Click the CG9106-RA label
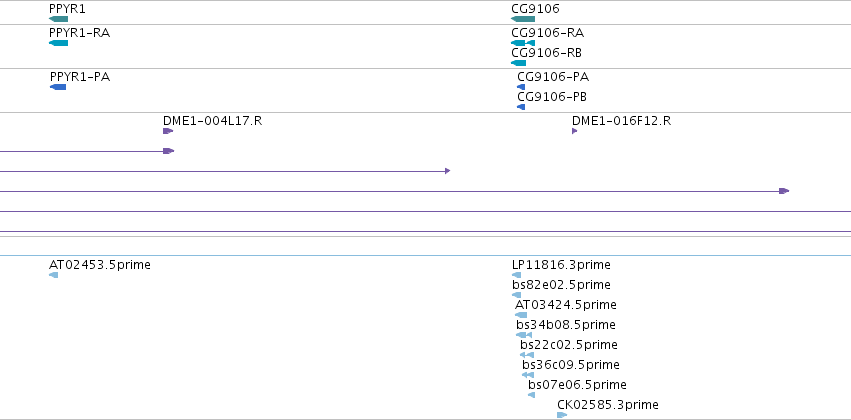Image resolution: width=851 pixels, height=420 pixels. [548, 33]
